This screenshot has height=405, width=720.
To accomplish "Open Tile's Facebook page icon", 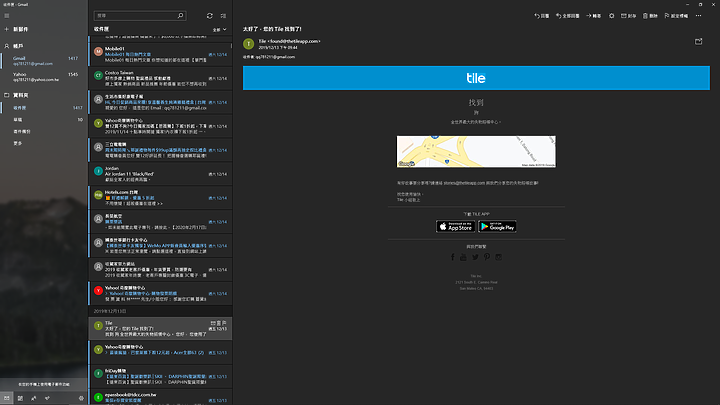I will (x=452, y=257).
